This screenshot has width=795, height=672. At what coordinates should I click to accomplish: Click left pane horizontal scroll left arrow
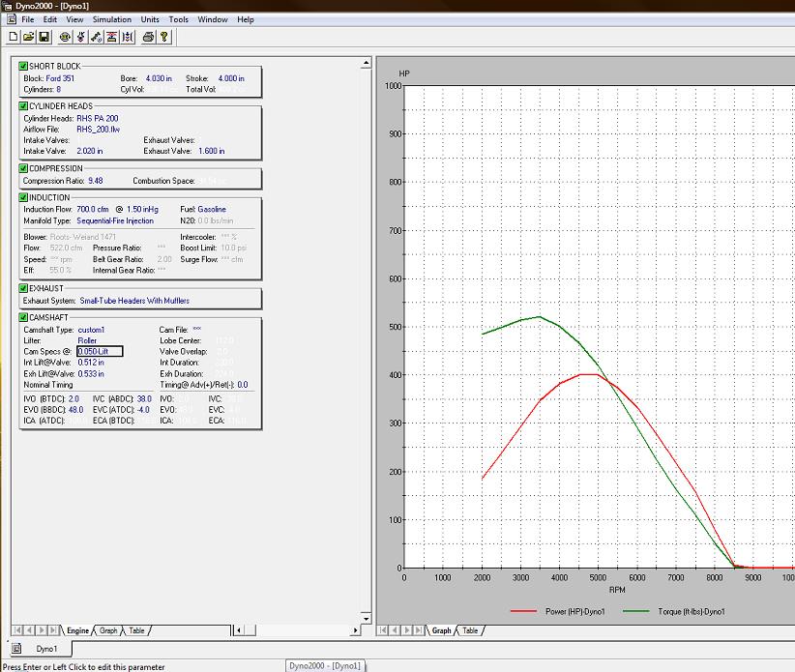tap(238, 630)
